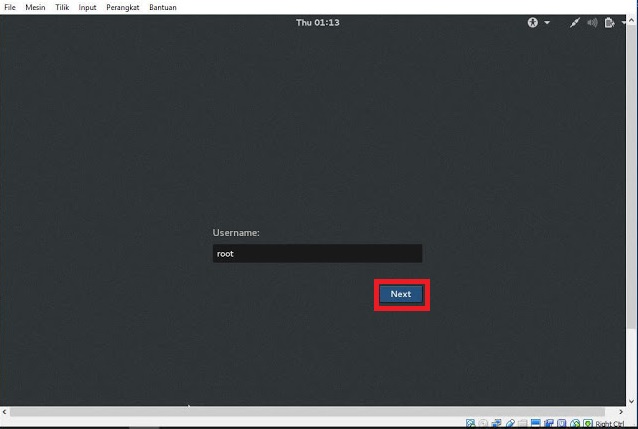Click the keyboard capture green arrow icon
The width and height of the screenshot is (638, 429).
[x=588, y=423]
